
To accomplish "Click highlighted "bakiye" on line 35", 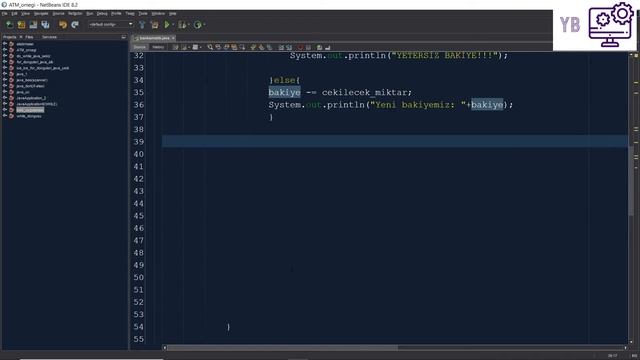I will tap(284, 93).
